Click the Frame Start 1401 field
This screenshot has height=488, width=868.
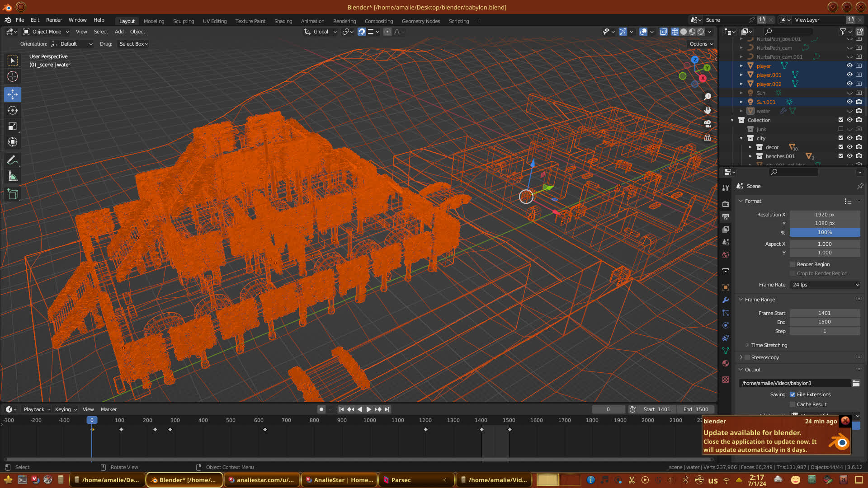pyautogui.click(x=825, y=313)
